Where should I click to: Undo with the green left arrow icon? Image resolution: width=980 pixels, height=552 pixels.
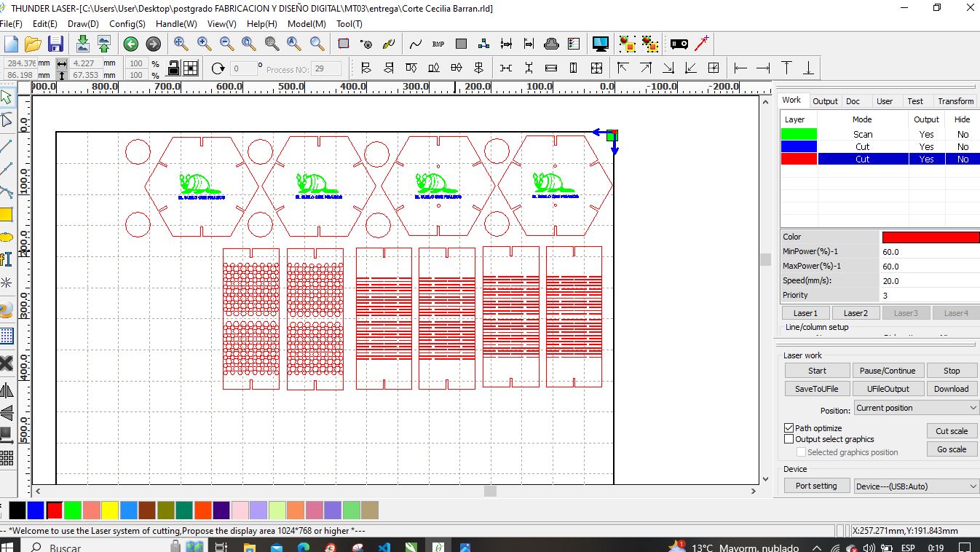coord(130,44)
